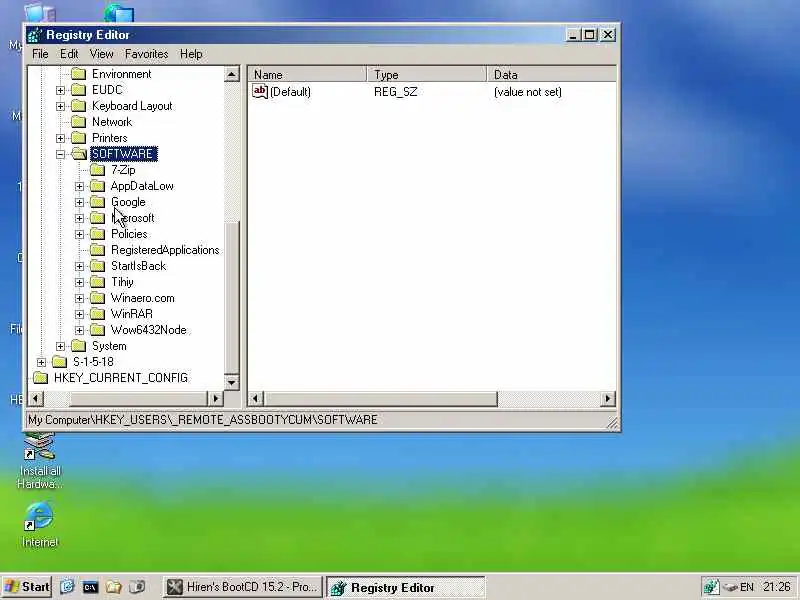This screenshot has height=600, width=800.
Task: Click the RegisteredApplications folder icon
Action: coord(97,250)
